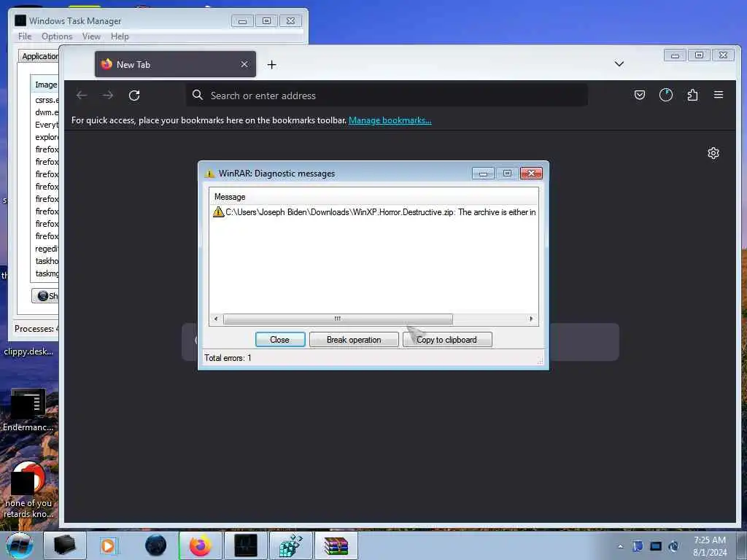Click horizontal scrollbar left arrow in WinRAR

(x=216, y=319)
